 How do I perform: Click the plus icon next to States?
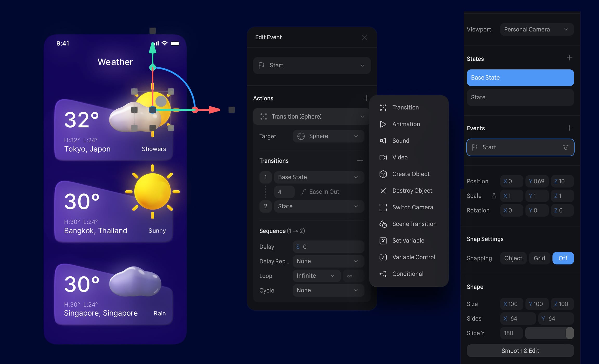click(x=569, y=58)
